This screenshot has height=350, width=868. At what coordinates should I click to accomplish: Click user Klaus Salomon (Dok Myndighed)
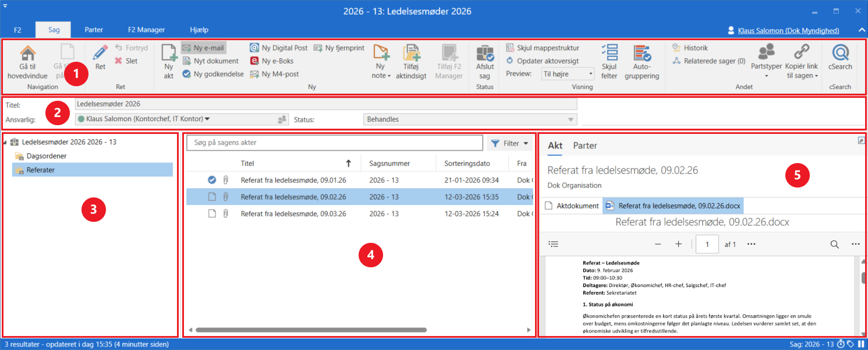point(788,30)
